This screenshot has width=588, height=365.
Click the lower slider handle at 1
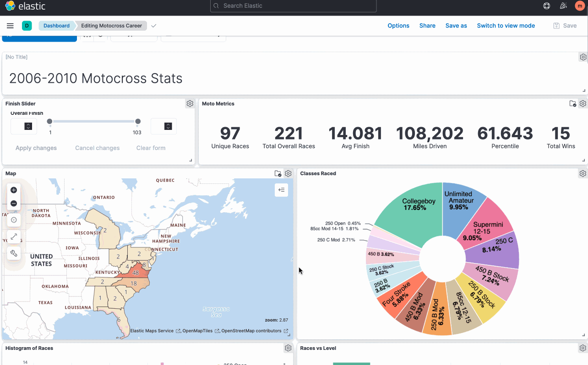pyautogui.click(x=49, y=122)
